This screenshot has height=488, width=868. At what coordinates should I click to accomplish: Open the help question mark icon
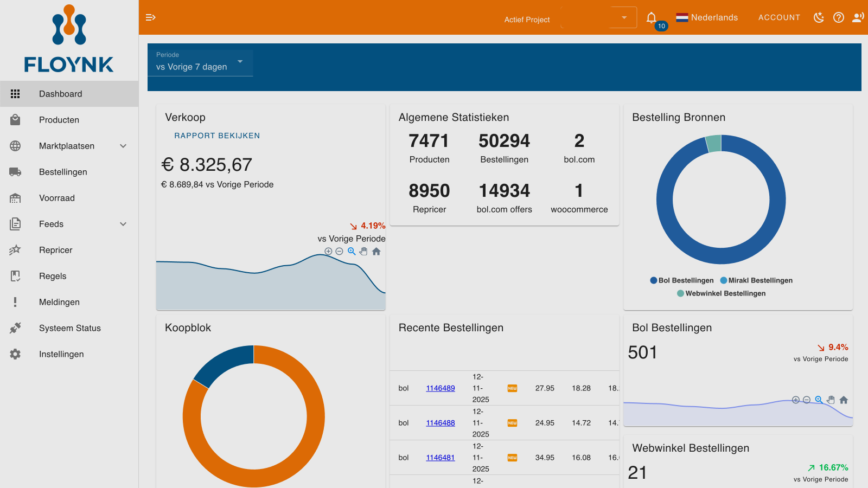[839, 17]
